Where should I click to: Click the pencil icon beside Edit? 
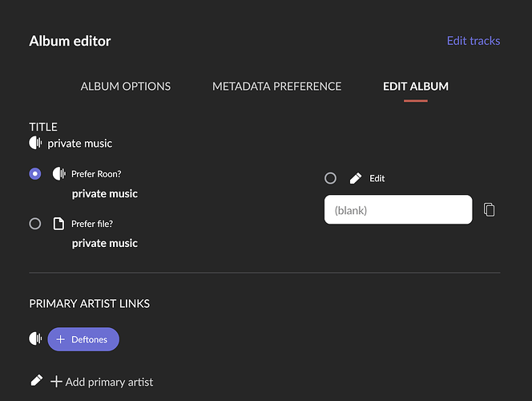pos(356,178)
